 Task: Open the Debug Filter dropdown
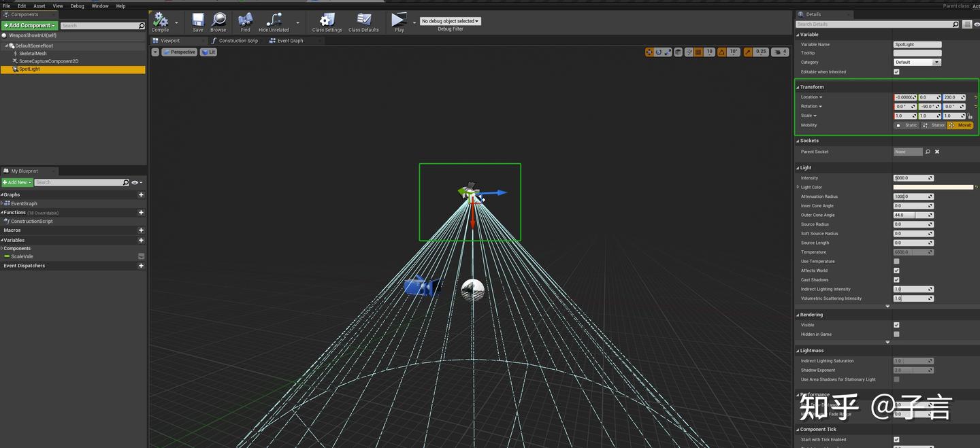(450, 20)
